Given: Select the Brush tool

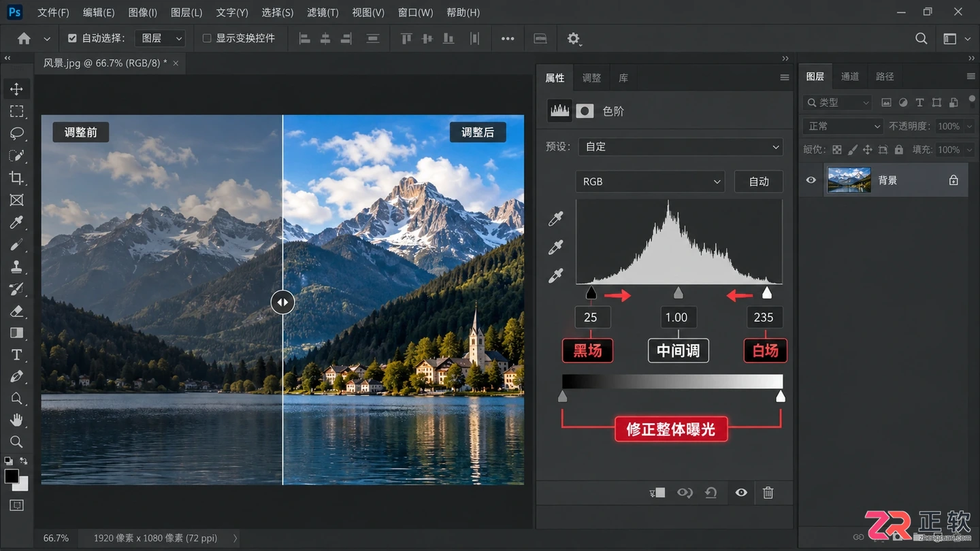Looking at the screenshot, I should pos(16,245).
